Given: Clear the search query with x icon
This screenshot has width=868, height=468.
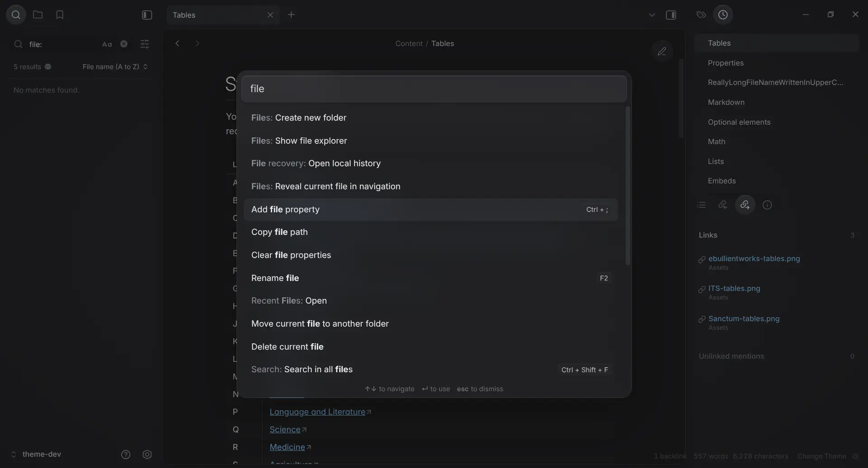Looking at the screenshot, I should pos(124,44).
